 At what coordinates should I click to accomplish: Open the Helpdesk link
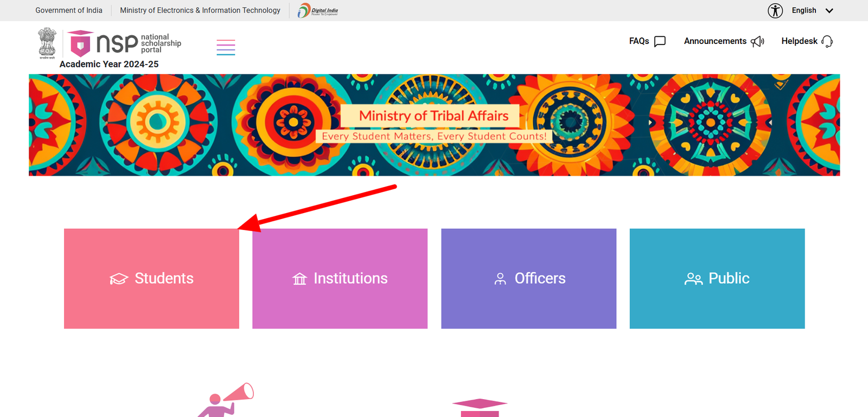point(807,41)
